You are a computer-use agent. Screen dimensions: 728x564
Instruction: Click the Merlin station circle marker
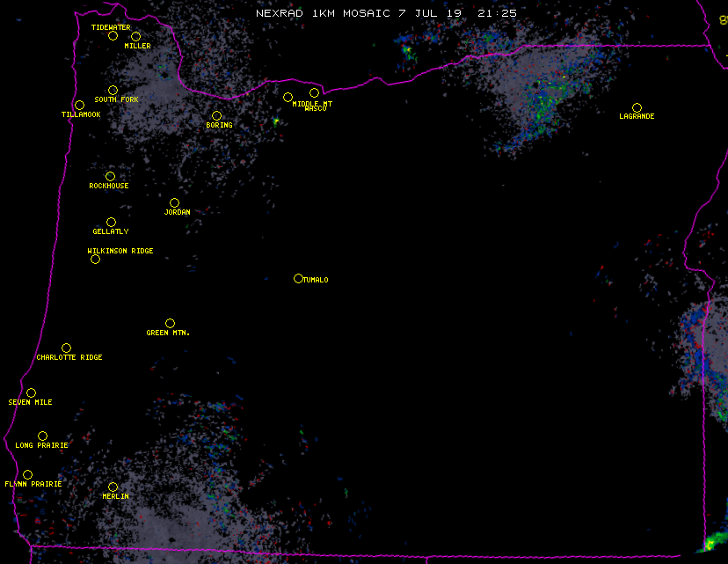click(113, 487)
